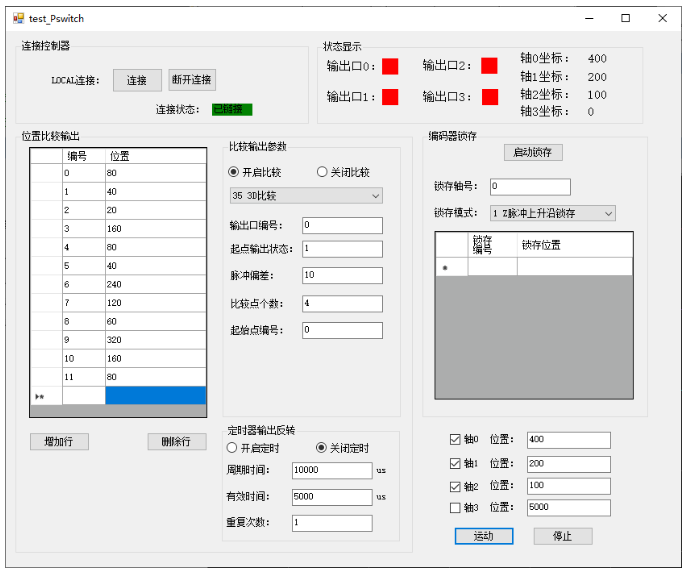
Task: Select position cell 240 in row 6
Action: pos(156,284)
